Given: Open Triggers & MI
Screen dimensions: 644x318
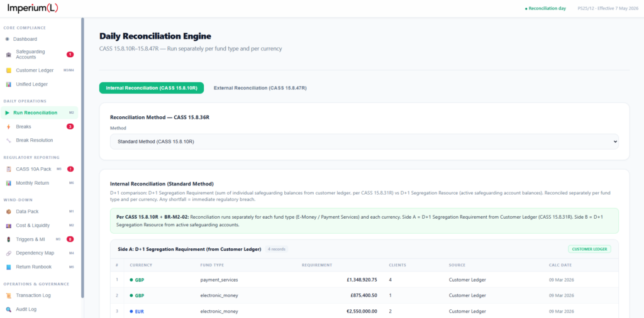Looking at the screenshot, I should click(x=30, y=239).
